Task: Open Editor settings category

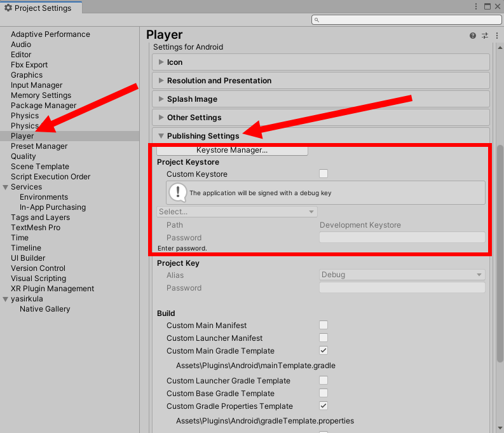Action: (21, 55)
